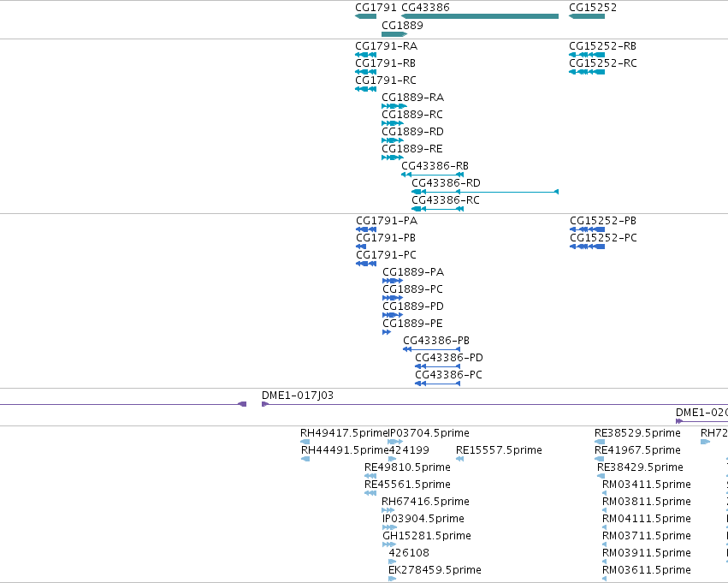Select the 424199 feature

point(409,450)
